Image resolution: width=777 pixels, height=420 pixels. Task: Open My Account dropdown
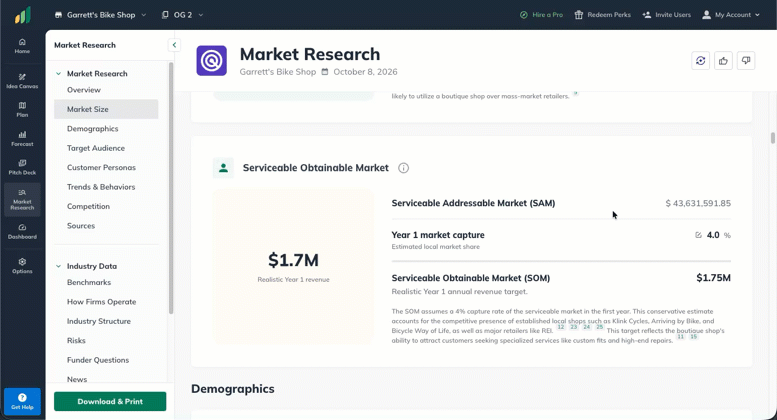tap(731, 15)
